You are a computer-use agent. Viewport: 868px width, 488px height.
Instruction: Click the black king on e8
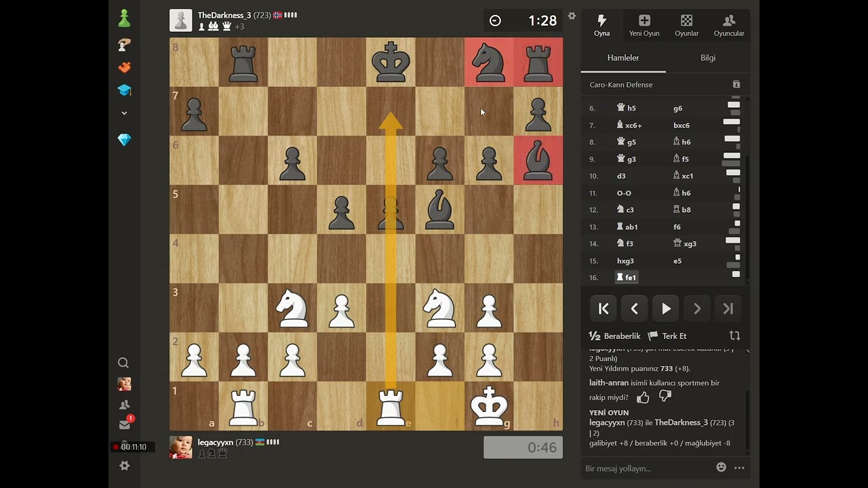391,62
